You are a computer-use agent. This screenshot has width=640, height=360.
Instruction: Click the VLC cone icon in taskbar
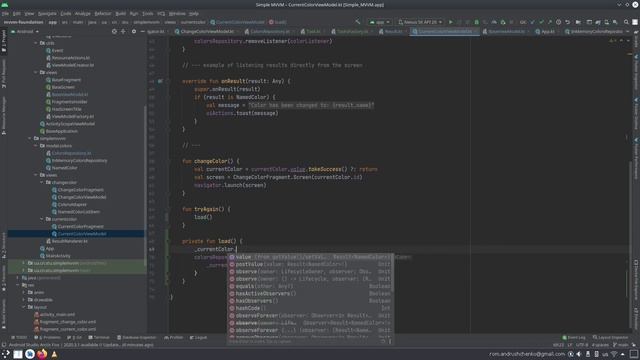[54, 354]
